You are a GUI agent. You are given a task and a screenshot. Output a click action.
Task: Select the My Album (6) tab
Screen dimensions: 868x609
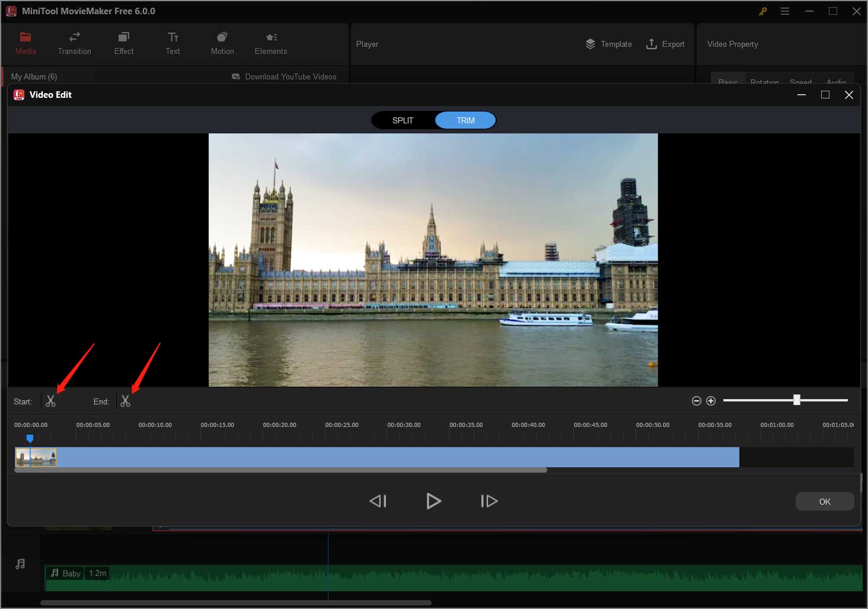[34, 76]
